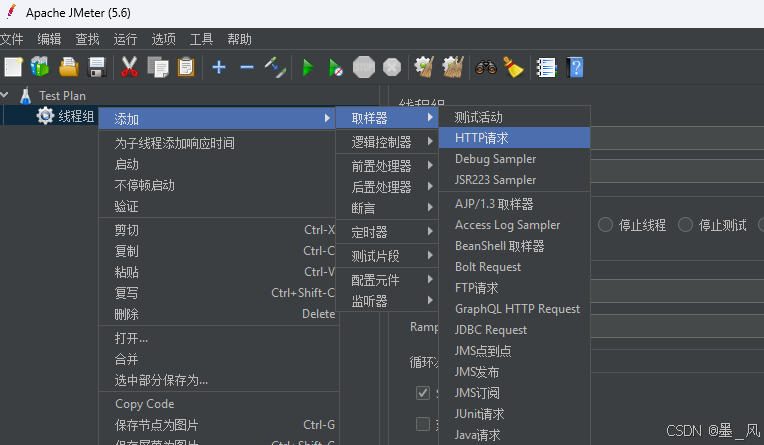Open the 文件 menu
Screen dimensions: 764x445
(12, 39)
